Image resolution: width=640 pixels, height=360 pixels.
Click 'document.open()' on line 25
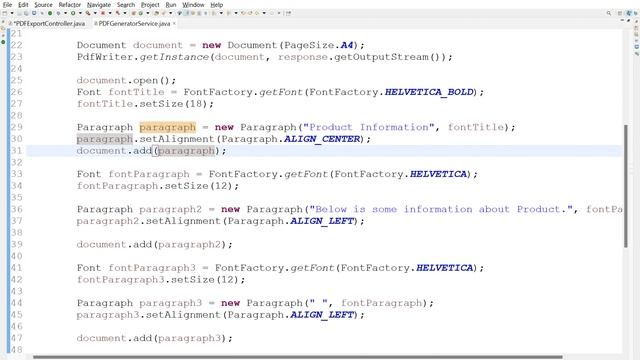[126, 80]
